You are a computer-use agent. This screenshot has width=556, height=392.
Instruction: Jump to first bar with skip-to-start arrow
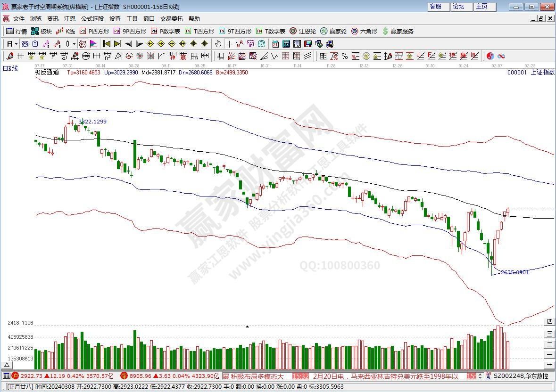tap(107, 44)
